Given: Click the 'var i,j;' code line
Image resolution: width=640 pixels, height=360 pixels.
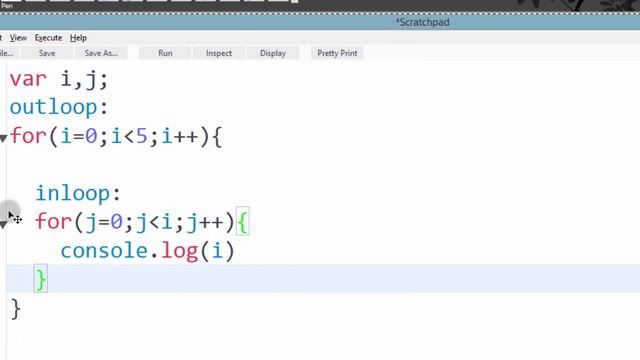Looking at the screenshot, I should tap(59, 79).
